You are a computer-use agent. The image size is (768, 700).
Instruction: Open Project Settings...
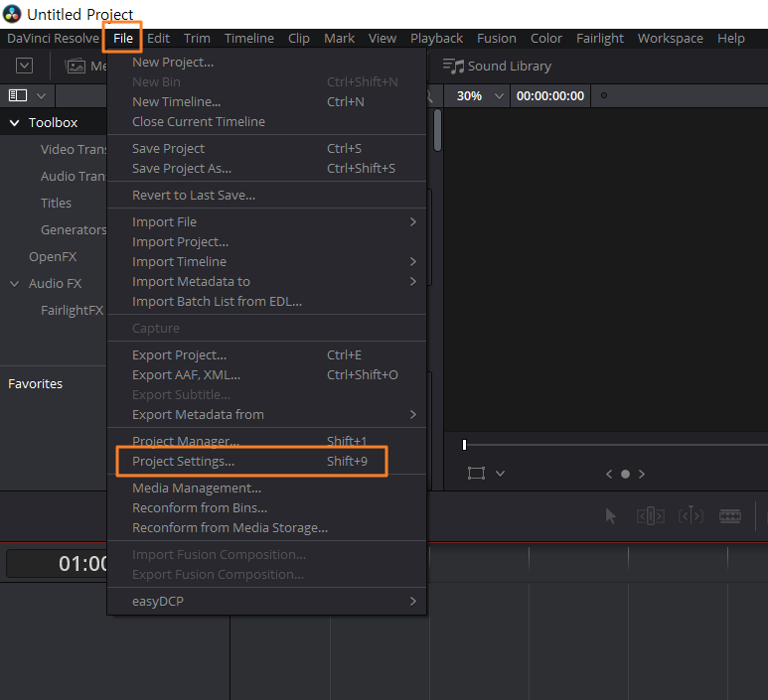point(266,461)
